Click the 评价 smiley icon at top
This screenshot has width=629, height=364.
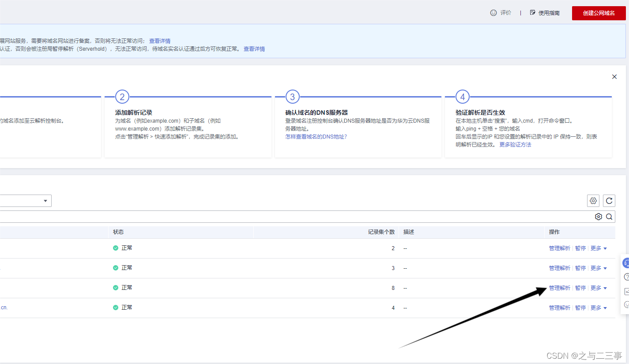493,13
